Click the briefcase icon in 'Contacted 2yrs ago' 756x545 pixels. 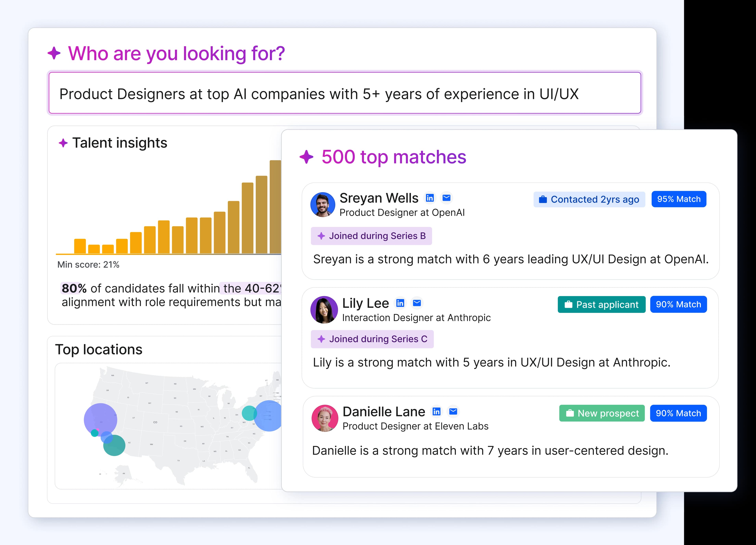[x=543, y=199]
